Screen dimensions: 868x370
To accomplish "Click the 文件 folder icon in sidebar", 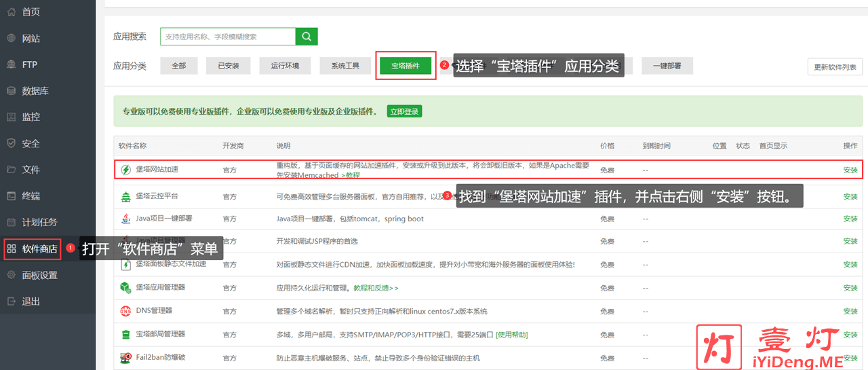I will click(x=11, y=170).
